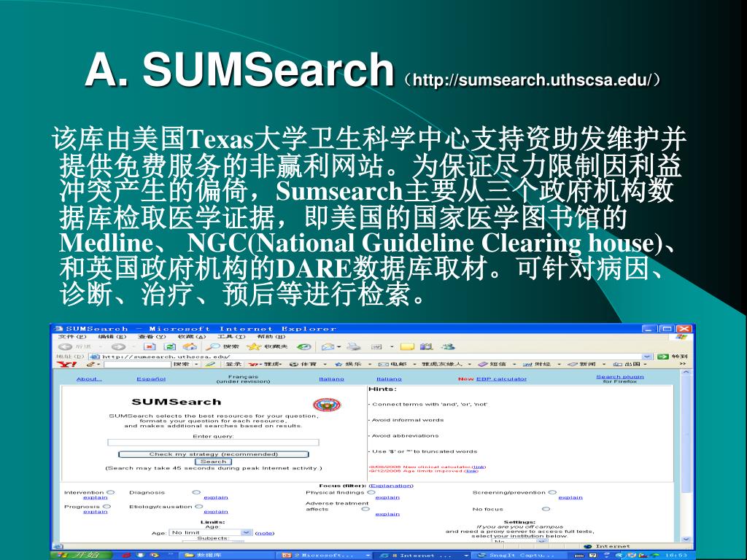The image size is (747, 560).
Task: Open the institution selection dropdown under Settings
Action: tap(520, 542)
